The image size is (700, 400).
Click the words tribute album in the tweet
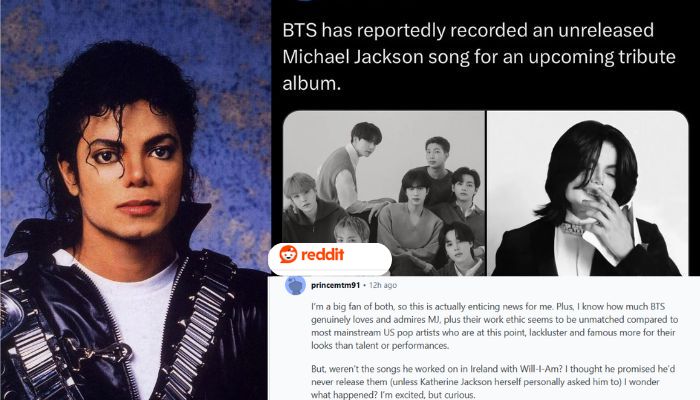point(479,70)
